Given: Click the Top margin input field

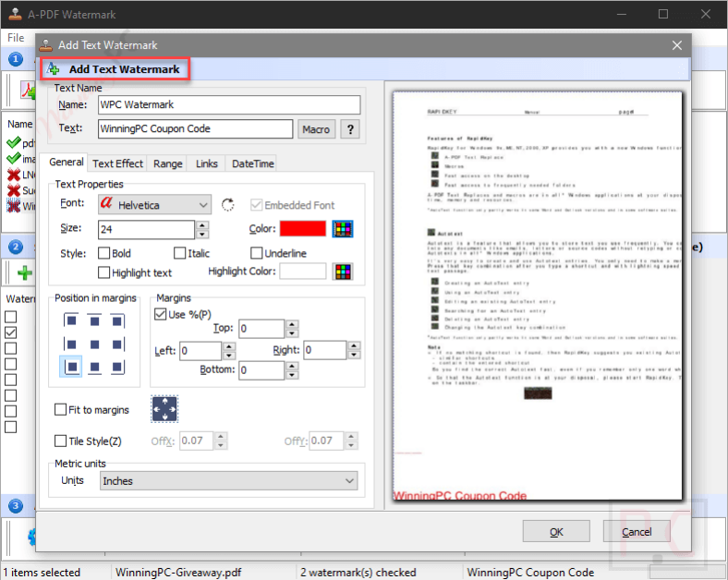Looking at the screenshot, I should pyautogui.click(x=261, y=329).
